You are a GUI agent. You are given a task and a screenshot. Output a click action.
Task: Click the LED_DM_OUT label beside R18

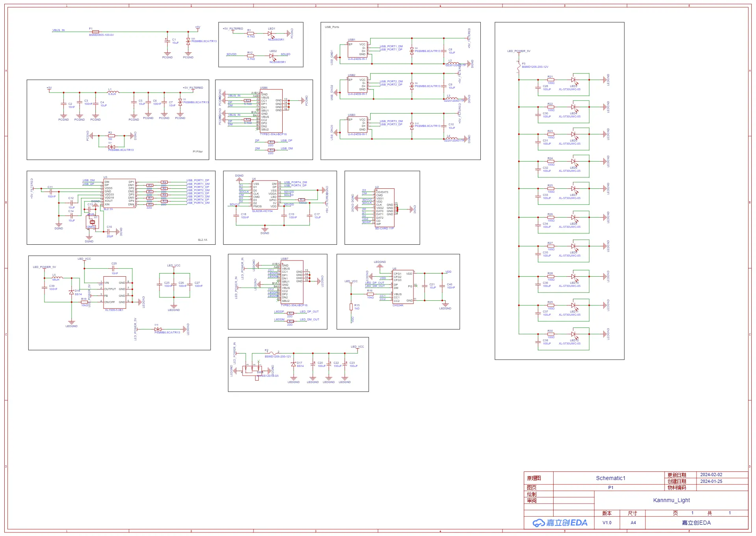[309, 320]
